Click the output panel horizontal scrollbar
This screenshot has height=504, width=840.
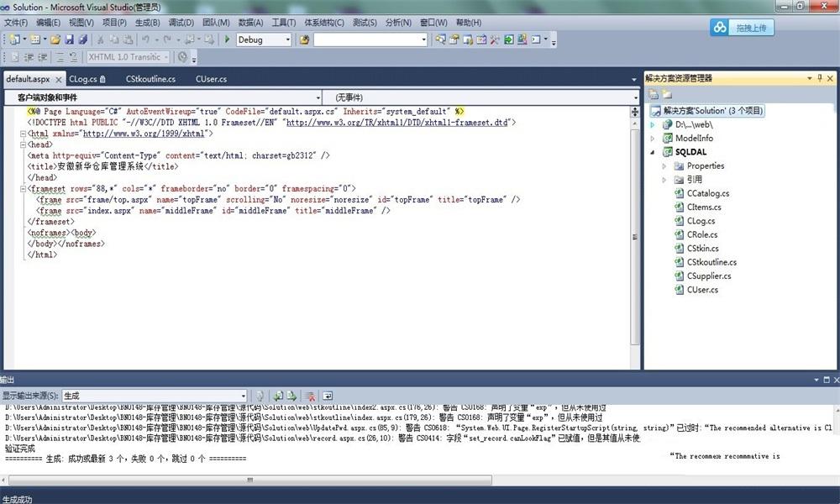pos(250,480)
